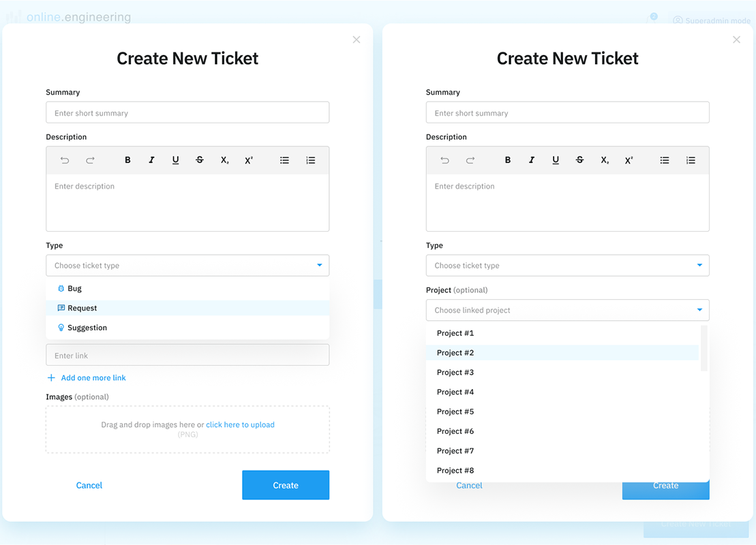Screen dimensions: 756x545
Task: Click the left Create button
Action: point(286,485)
